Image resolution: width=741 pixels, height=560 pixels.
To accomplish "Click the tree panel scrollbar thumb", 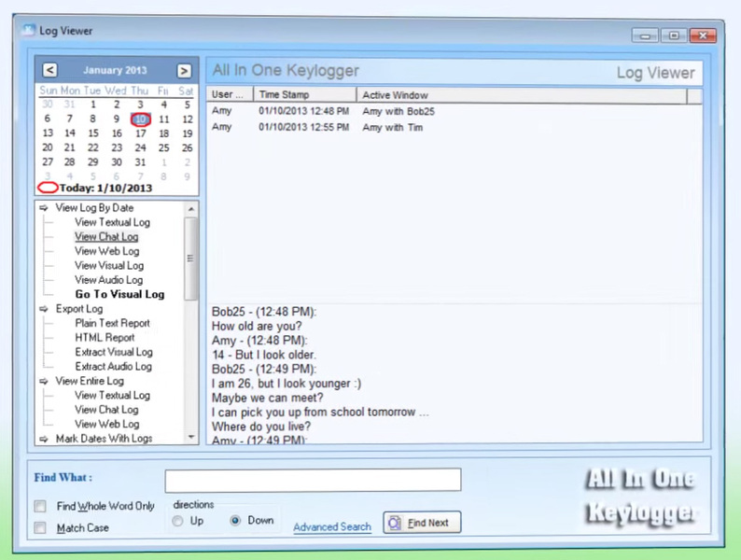I will [191, 259].
